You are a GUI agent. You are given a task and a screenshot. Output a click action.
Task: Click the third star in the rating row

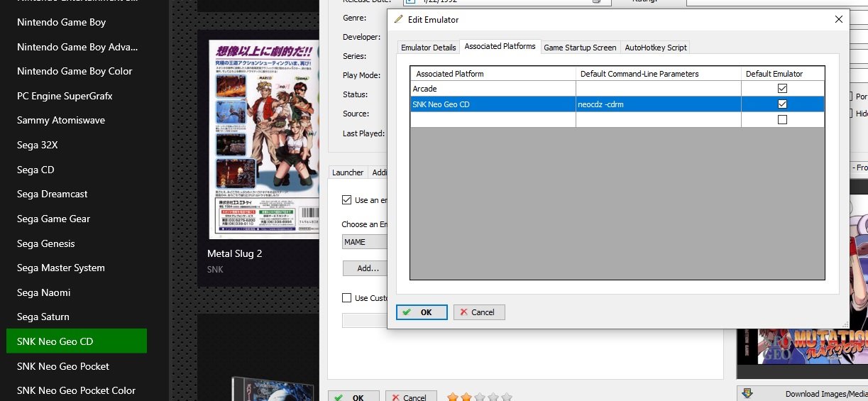tap(479, 397)
